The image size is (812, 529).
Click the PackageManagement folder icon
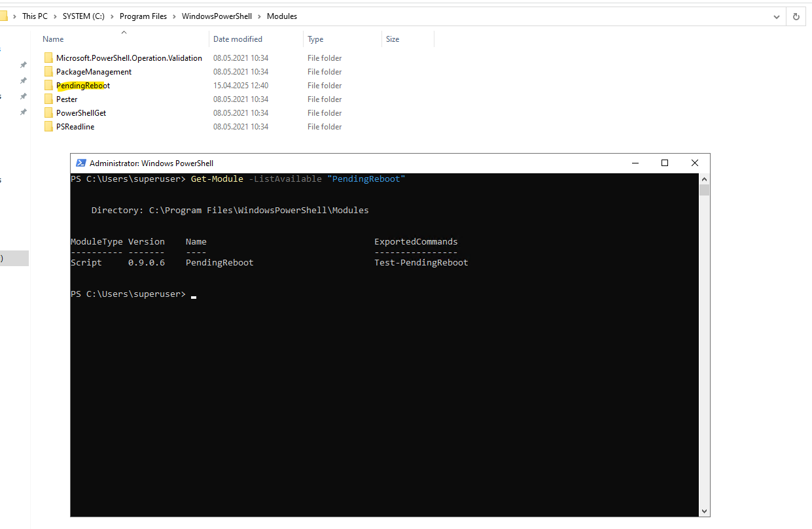click(48, 72)
